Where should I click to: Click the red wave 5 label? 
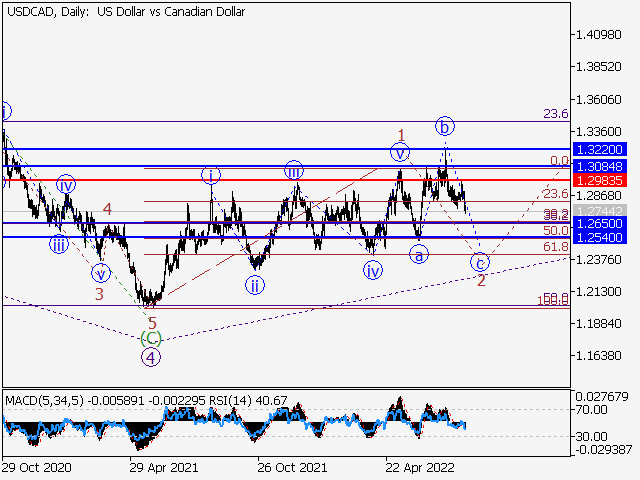click(x=152, y=324)
